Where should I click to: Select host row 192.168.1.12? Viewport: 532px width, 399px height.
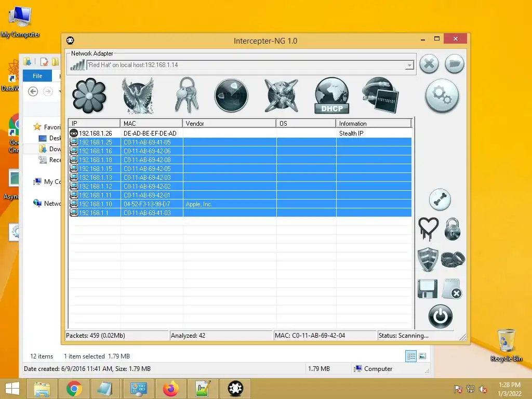pyautogui.click(x=240, y=187)
